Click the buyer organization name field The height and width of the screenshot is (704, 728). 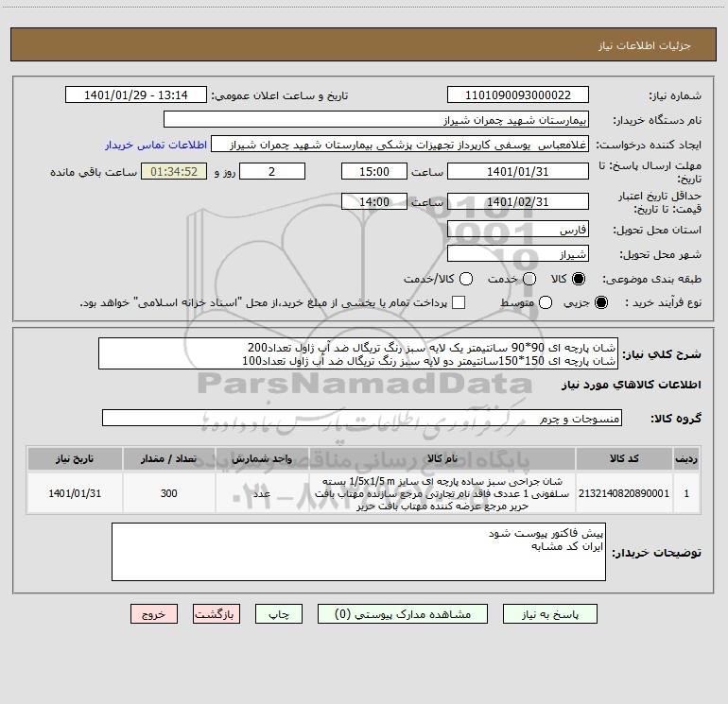[376, 119]
